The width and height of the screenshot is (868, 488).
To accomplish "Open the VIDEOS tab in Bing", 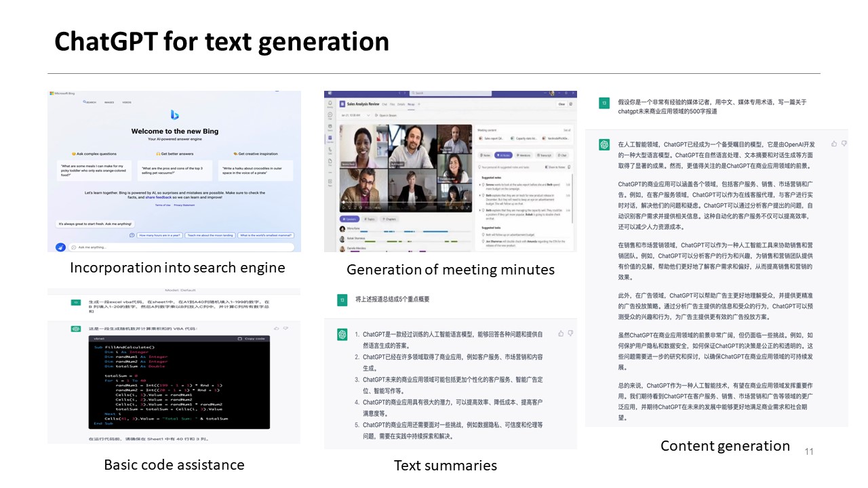I will pos(127,102).
